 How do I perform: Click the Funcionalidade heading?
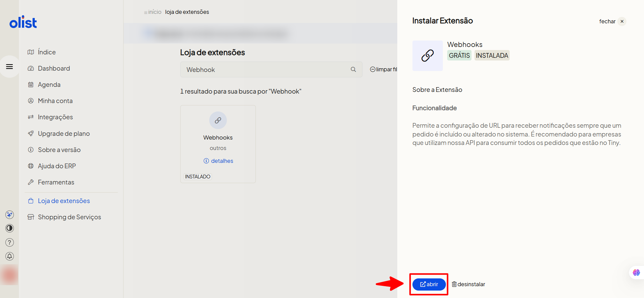click(x=434, y=108)
